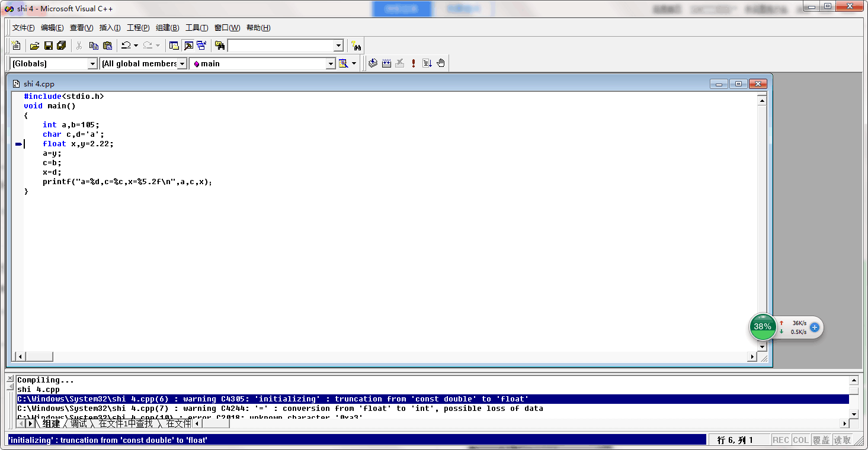Viewport: 868px width, 450px height.
Task: Click the Copy icon in toolbar
Action: pyautogui.click(x=94, y=46)
